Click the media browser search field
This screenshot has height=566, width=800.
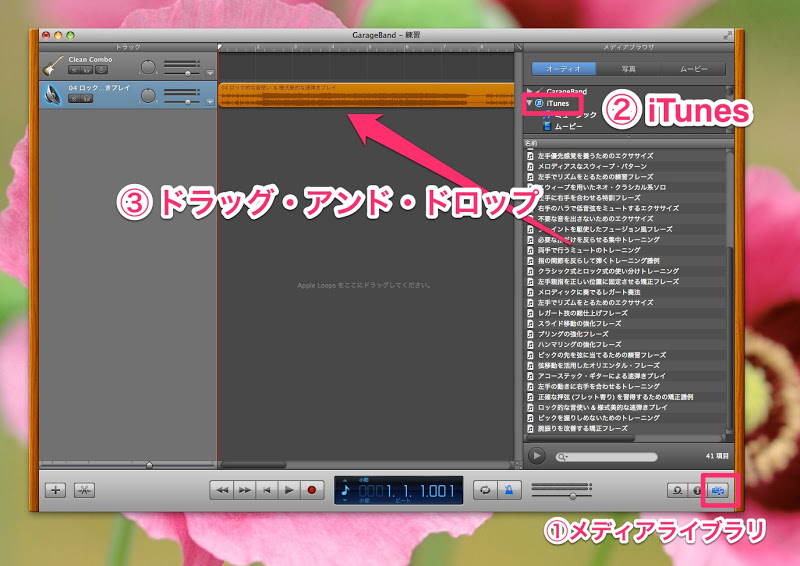(606, 457)
